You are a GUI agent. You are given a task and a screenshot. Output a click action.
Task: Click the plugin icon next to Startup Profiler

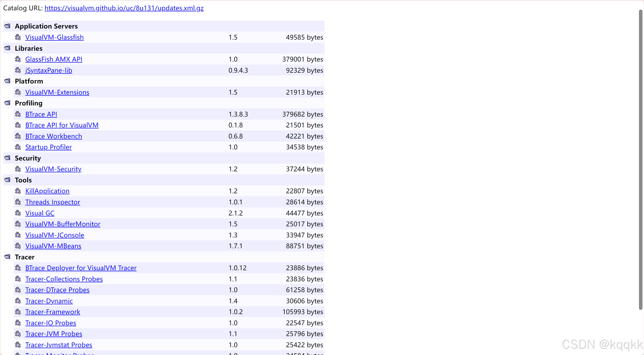(18, 147)
